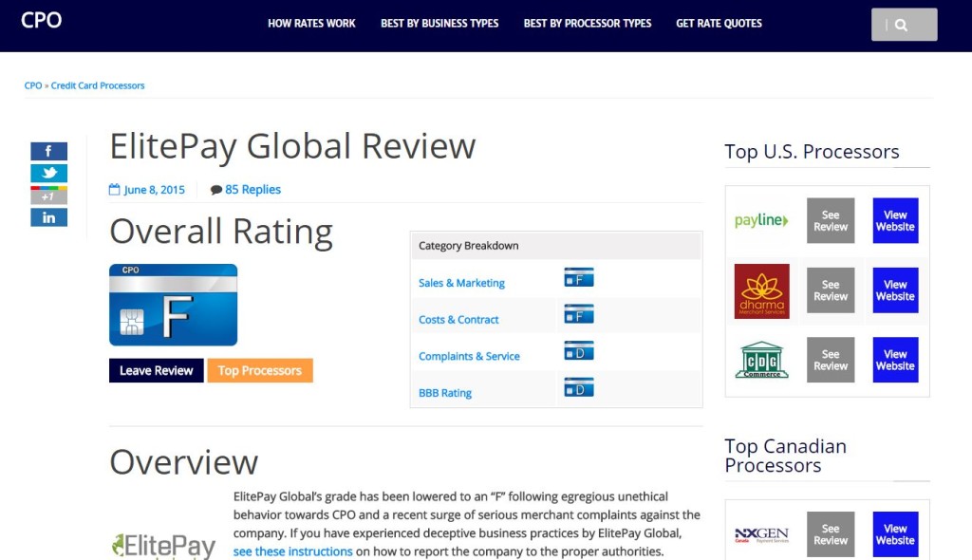This screenshot has height=560, width=972.
Task: Open the View Website button for Payline
Action: click(894, 219)
